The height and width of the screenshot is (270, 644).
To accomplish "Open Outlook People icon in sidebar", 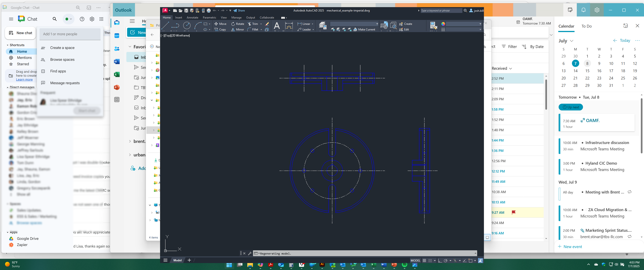I will (117, 49).
